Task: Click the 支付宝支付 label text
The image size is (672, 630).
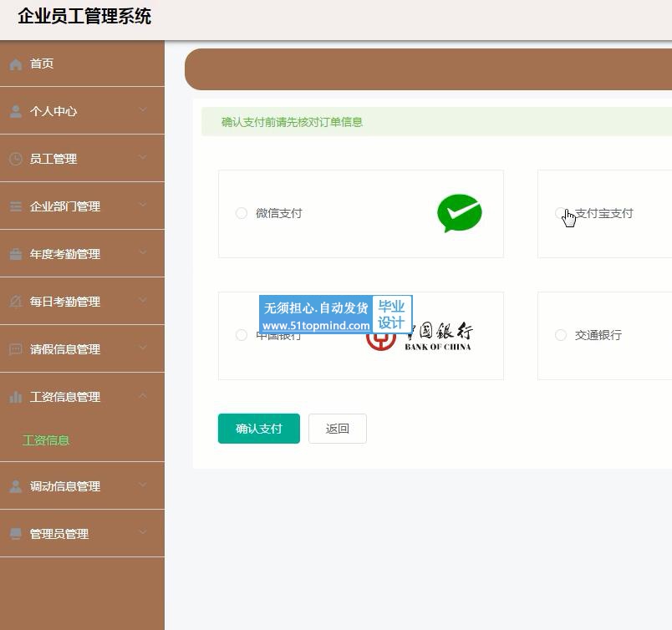Action: pos(603,213)
